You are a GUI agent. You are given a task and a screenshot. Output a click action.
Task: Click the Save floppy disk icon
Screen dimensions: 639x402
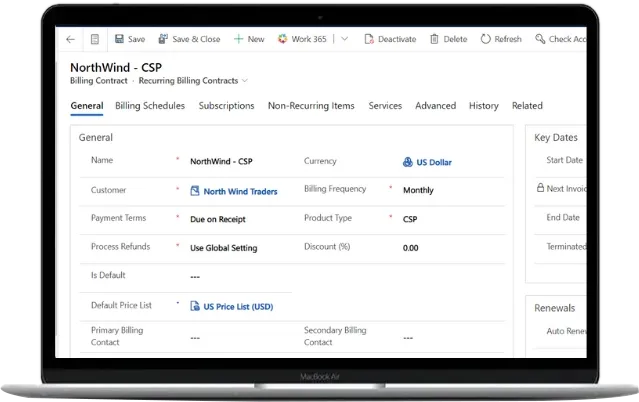(119, 39)
